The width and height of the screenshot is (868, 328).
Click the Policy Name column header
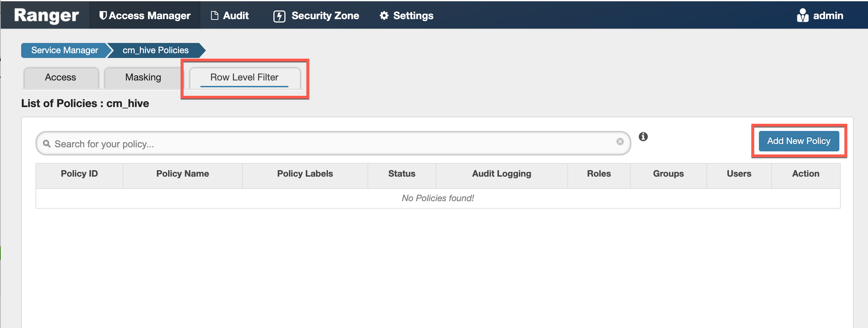pyautogui.click(x=182, y=174)
